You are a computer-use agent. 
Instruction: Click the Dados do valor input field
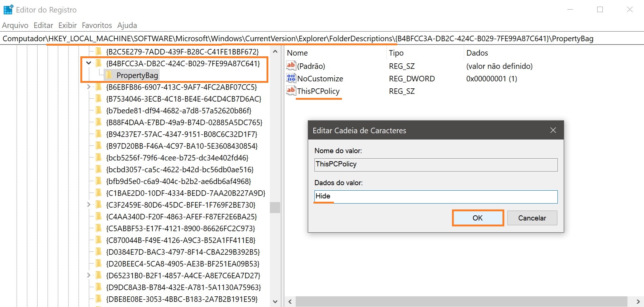click(x=436, y=197)
